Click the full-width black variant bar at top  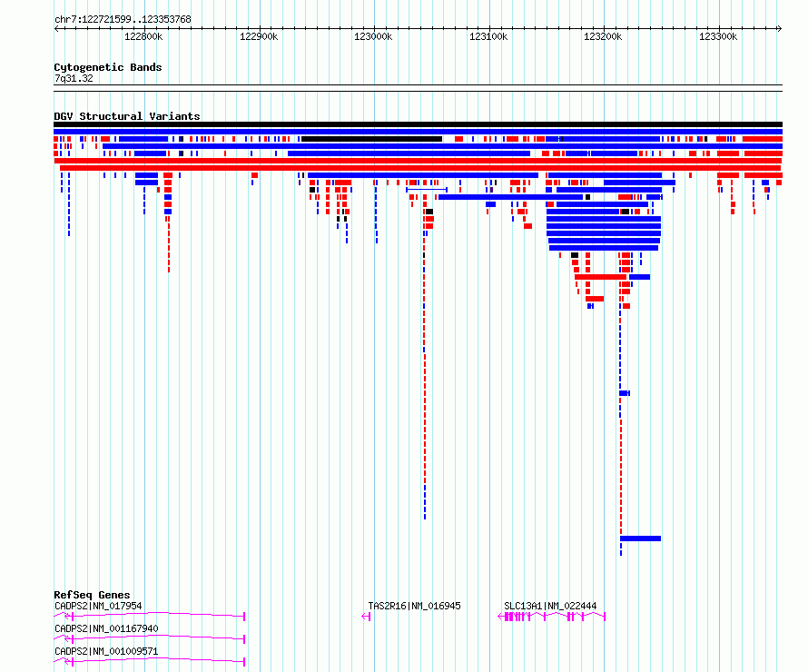click(x=418, y=124)
